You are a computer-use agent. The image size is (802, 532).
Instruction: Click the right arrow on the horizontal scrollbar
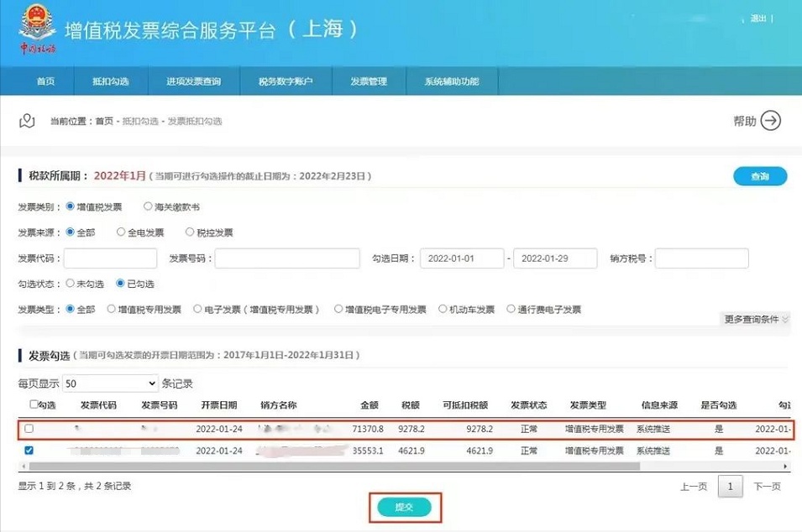pyautogui.click(x=786, y=466)
